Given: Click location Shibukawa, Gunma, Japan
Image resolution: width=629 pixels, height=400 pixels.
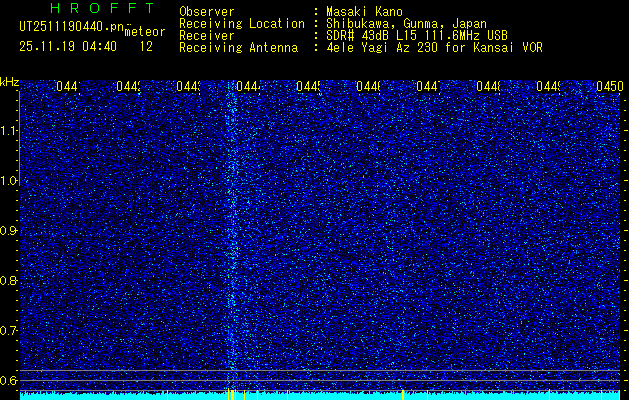Looking at the screenshot, I should [406, 24].
